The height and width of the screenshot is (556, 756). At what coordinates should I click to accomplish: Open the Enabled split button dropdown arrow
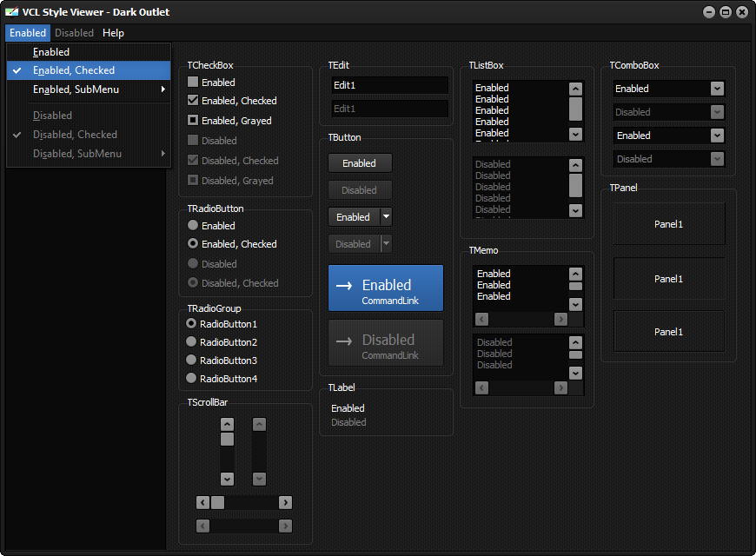pyautogui.click(x=386, y=217)
